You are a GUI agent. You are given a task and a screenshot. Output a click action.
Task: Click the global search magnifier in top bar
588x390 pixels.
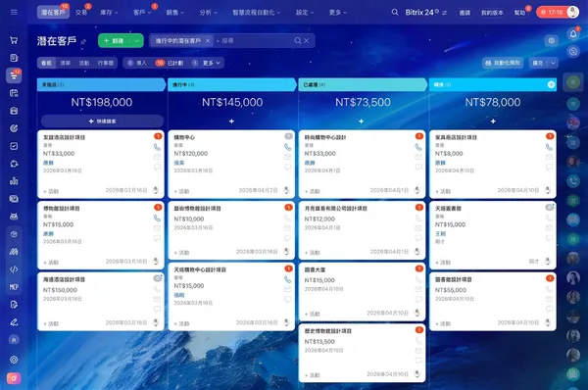(395, 13)
